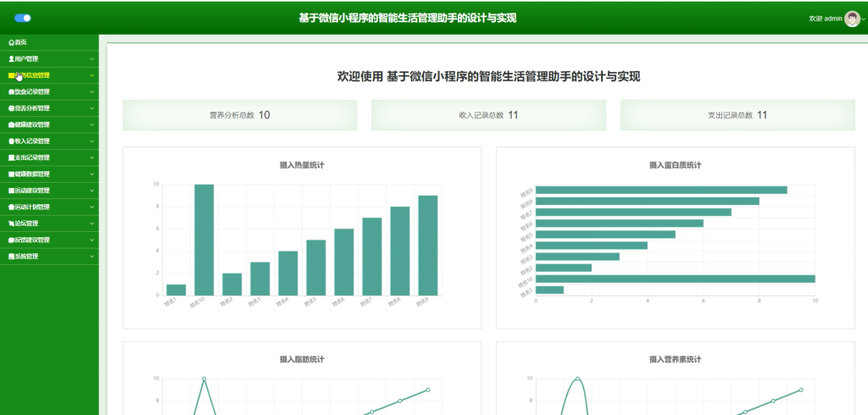
Task: Expand 健康建议管理 using its chevron
Action: click(x=92, y=125)
